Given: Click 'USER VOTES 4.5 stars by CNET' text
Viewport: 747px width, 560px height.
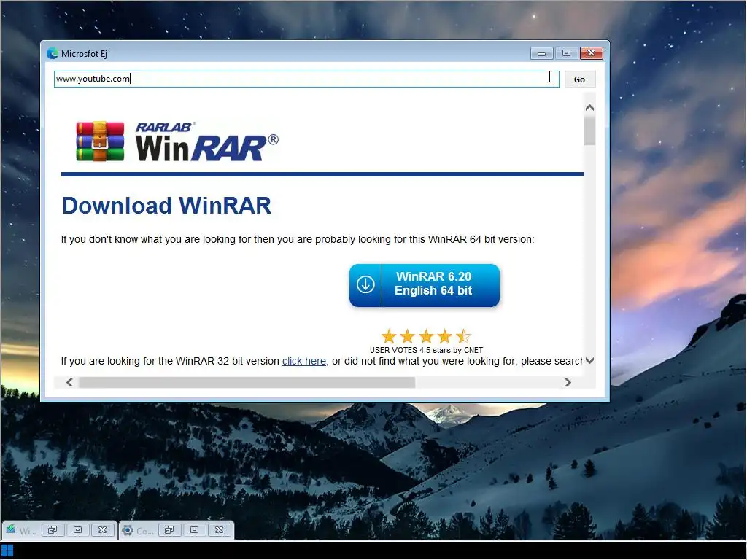Looking at the screenshot, I should 426,350.
